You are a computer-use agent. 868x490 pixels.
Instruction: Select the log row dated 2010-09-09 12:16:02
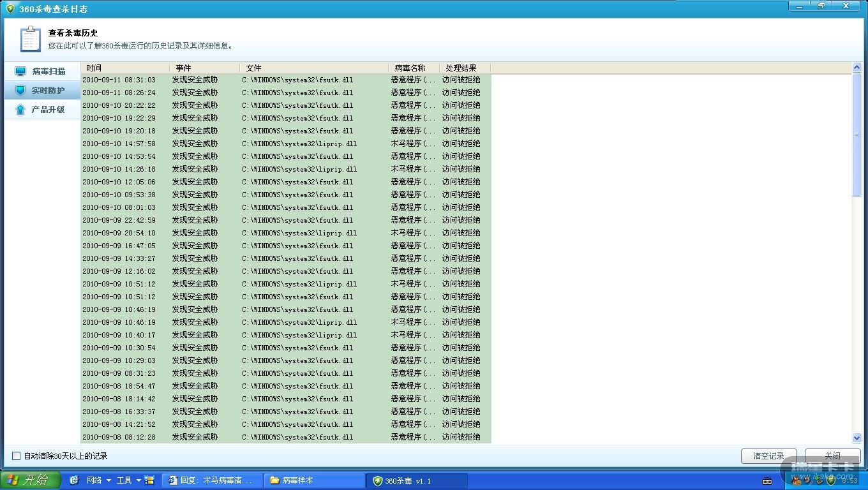coord(286,271)
